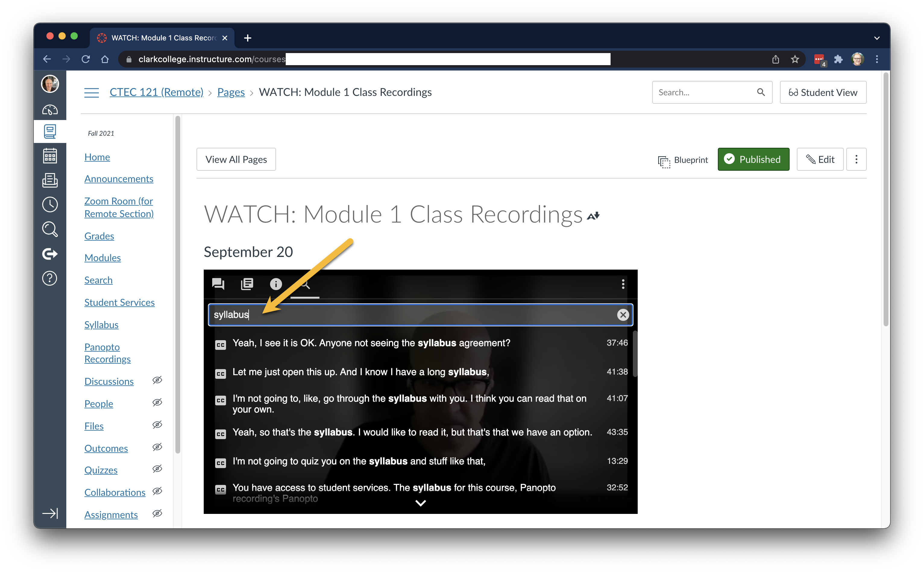Collapse the course navigation hamburger menu

[91, 92]
